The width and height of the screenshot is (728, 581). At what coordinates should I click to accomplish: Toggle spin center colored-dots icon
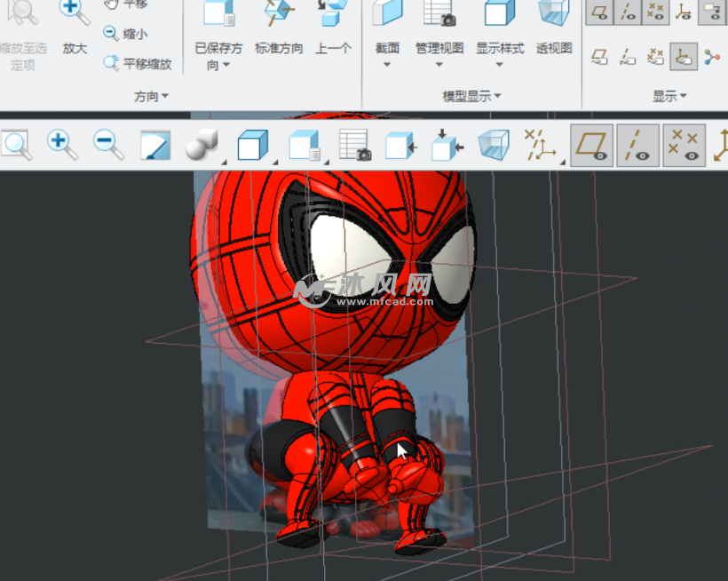click(x=712, y=57)
